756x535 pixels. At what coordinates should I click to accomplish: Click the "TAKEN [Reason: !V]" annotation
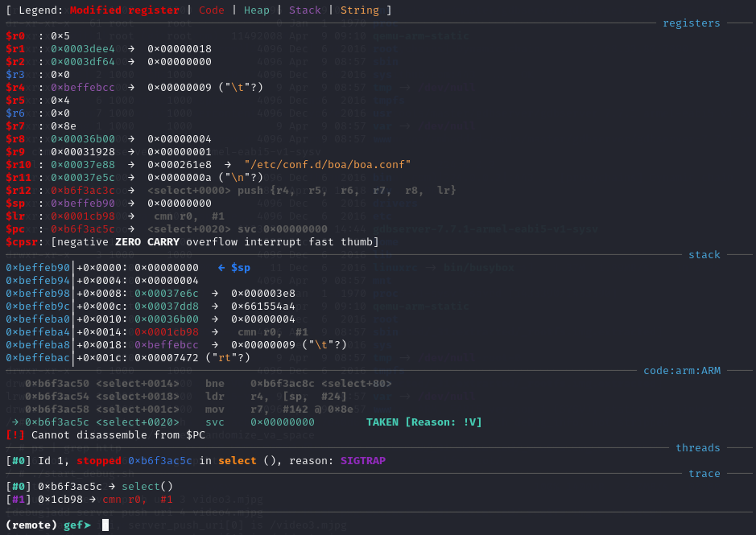point(423,422)
